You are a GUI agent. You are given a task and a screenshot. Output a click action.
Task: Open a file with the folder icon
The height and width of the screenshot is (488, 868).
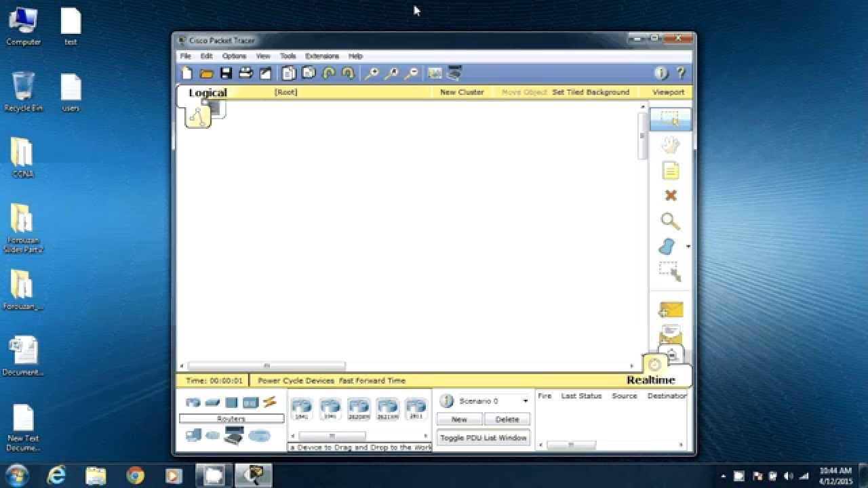(207, 73)
